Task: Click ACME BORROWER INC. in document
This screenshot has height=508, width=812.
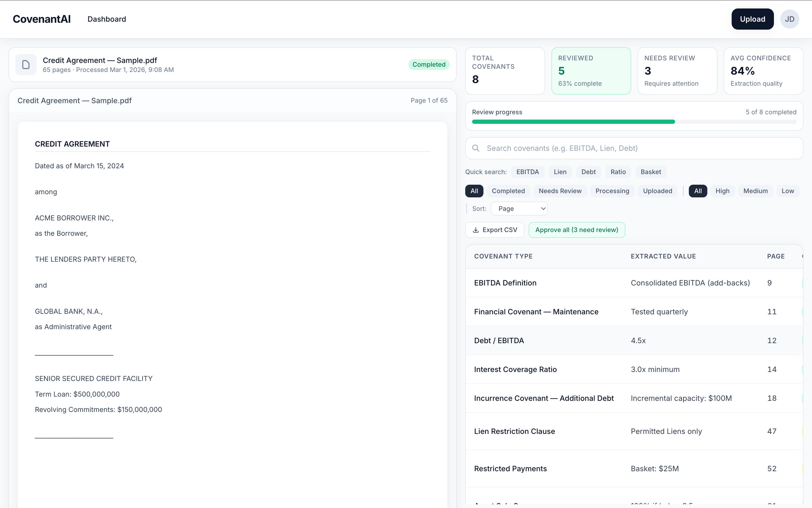Action: [74, 218]
